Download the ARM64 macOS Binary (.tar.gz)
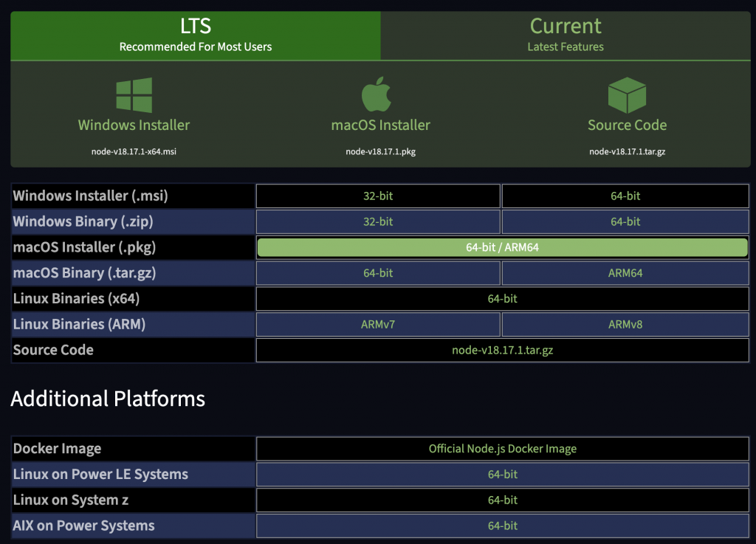 (x=625, y=272)
